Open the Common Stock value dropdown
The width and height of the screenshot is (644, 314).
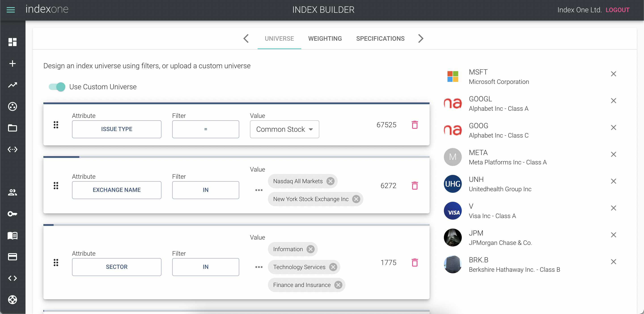284,129
